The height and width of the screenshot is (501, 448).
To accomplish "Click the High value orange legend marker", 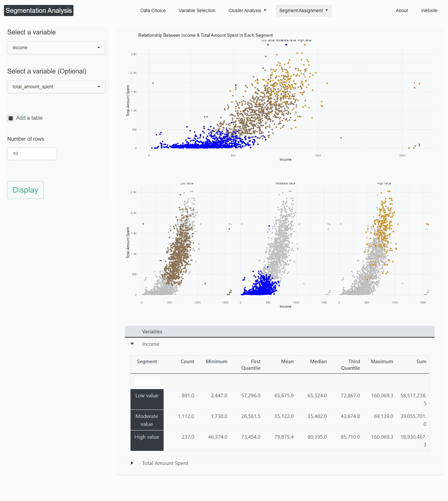I will pos(305,45).
